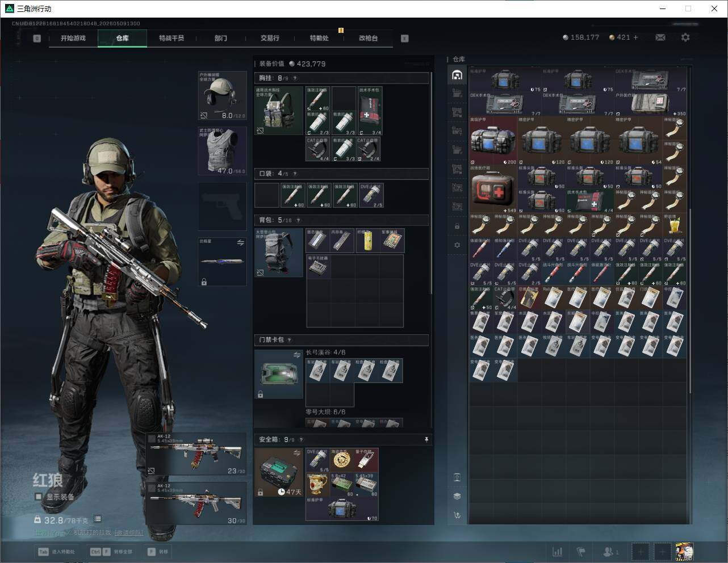Open the flag icon in bottom bar
Image resolution: width=728 pixels, height=563 pixels.
click(x=581, y=552)
